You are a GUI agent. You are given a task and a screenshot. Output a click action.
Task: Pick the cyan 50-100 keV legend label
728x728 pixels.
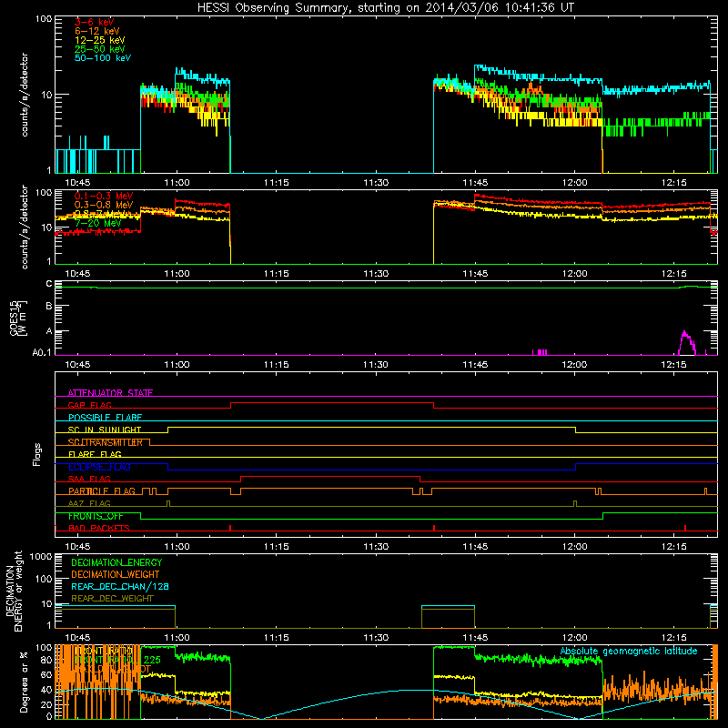(x=102, y=58)
